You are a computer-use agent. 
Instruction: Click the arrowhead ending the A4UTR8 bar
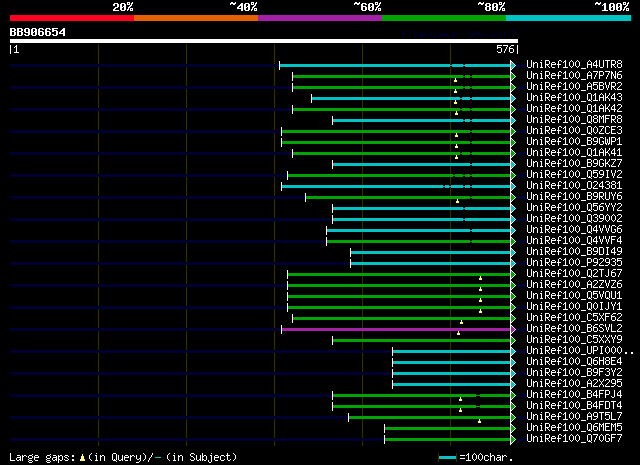(x=513, y=65)
